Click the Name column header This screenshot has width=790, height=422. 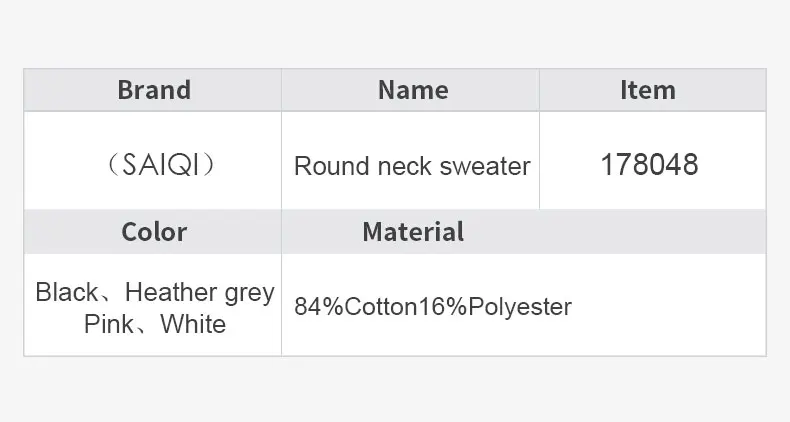413,90
